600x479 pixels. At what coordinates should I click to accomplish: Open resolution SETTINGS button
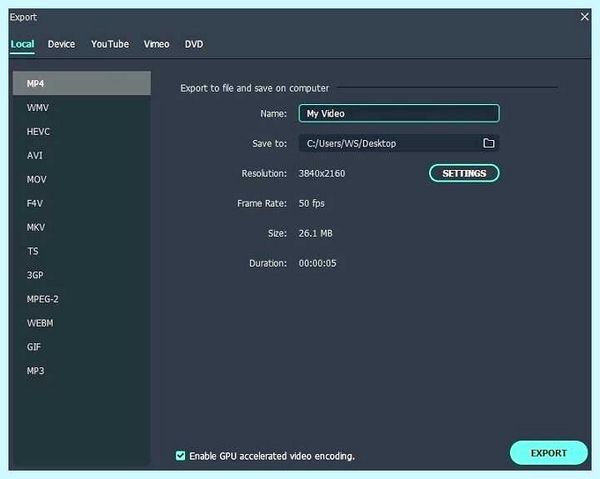click(464, 173)
